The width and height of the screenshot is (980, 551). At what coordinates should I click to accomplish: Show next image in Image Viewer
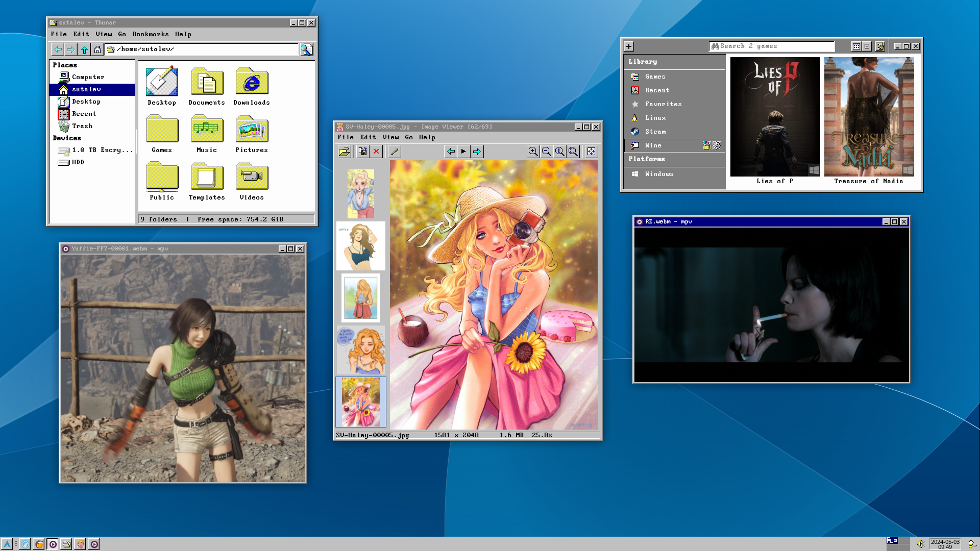(477, 152)
